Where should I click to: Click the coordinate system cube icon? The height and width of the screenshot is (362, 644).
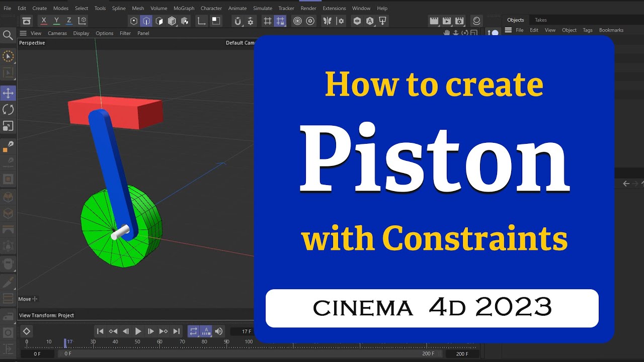tap(82, 21)
